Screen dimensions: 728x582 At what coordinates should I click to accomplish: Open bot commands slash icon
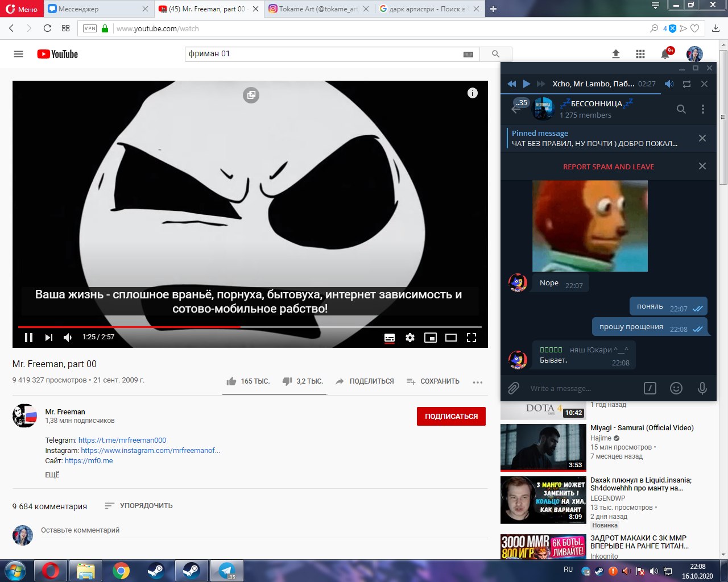(650, 388)
